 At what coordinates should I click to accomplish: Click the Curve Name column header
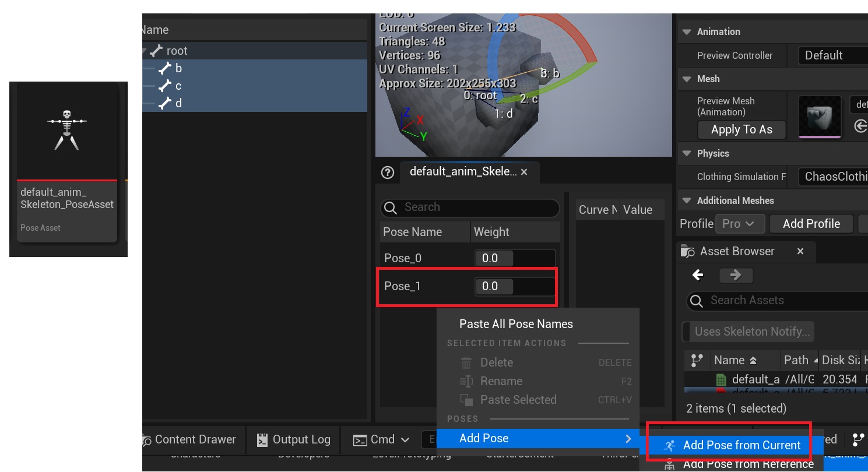click(x=598, y=210)
